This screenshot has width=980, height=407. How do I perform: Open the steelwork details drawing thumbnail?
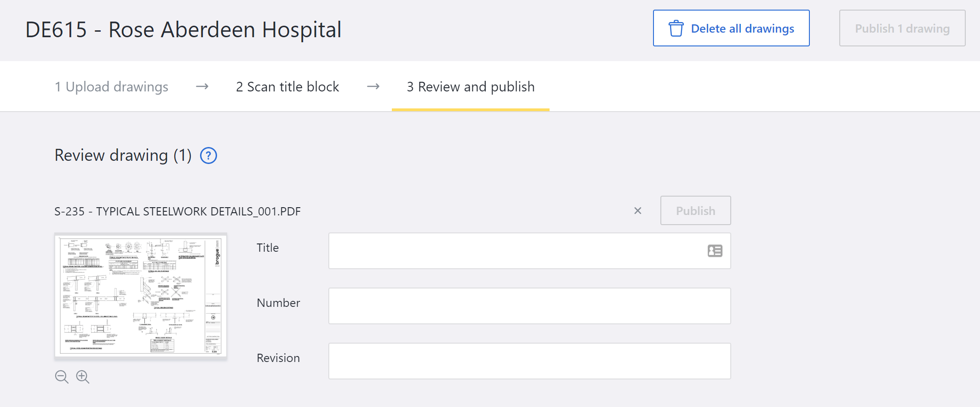click(x=141, y=295)
